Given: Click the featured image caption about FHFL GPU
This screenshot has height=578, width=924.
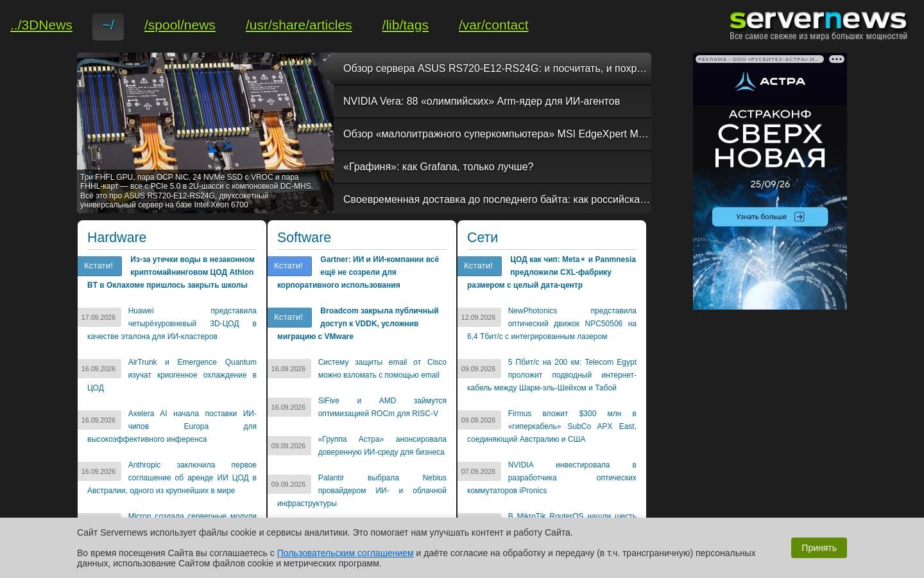Looking at the screenshot, I should [x=197, y=191].
